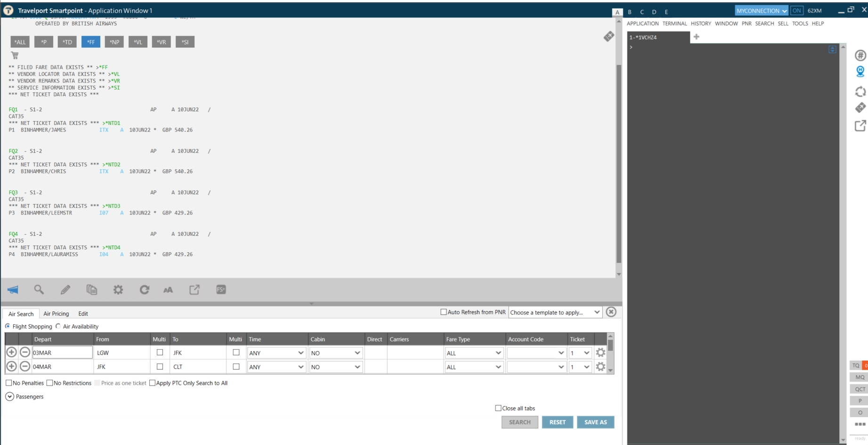
Task: Open the TERMINAL menu
Action: 674,24
